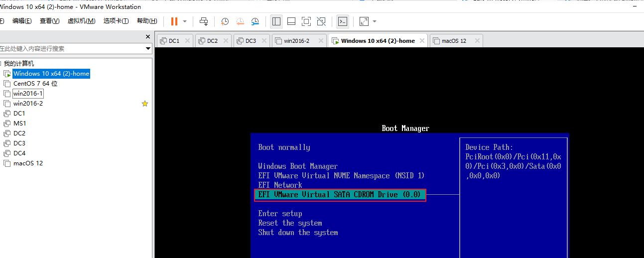Revert to snapshot using the orange clock-arrow icon
The image size is (644, 258).
[240, 21]
